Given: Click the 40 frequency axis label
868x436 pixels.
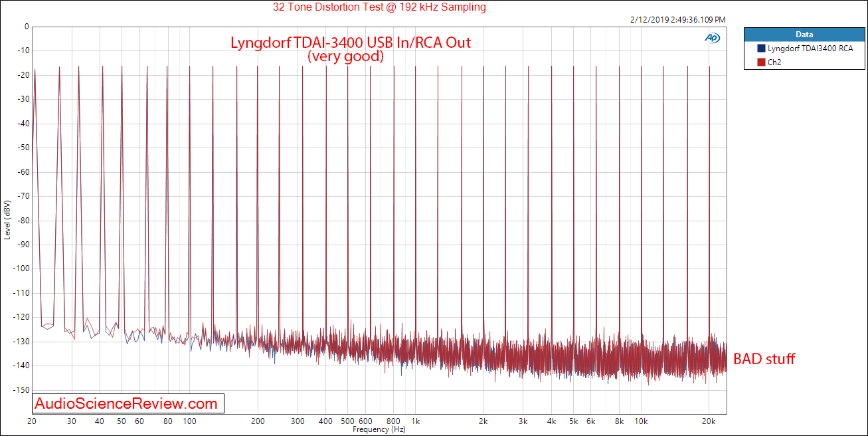Looking at the screenshot, I should click(x=100, y=421).
